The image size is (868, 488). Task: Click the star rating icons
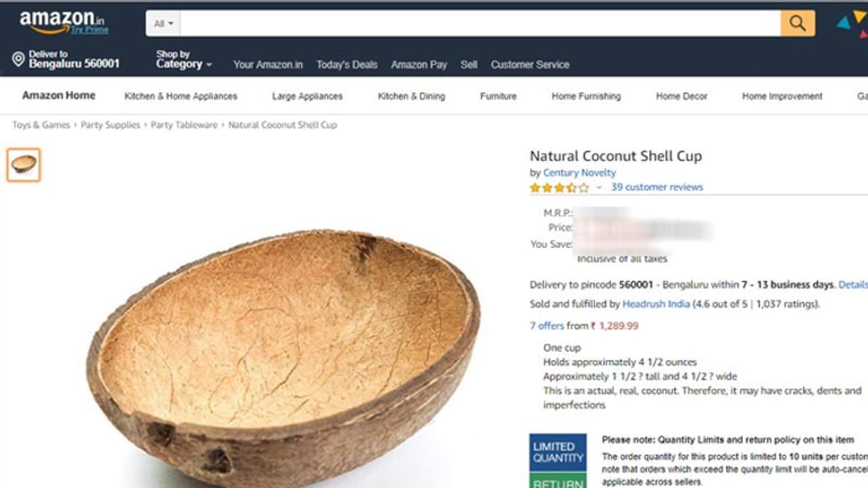pos(559,188)
